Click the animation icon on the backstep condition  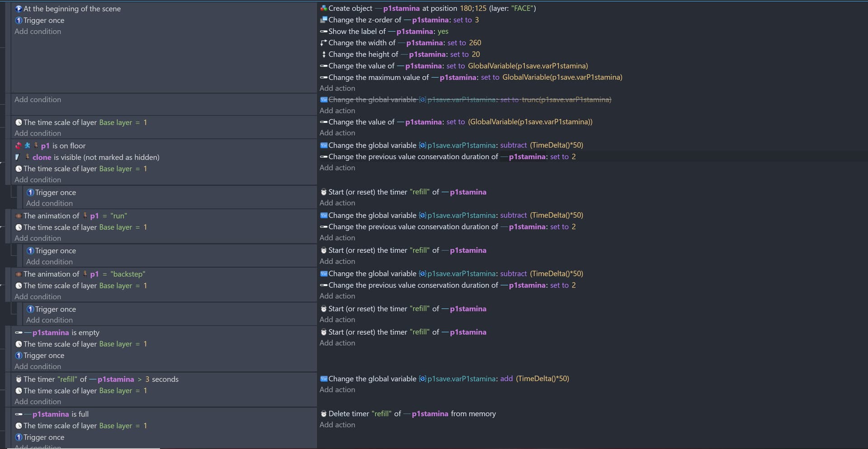point(19,274)
